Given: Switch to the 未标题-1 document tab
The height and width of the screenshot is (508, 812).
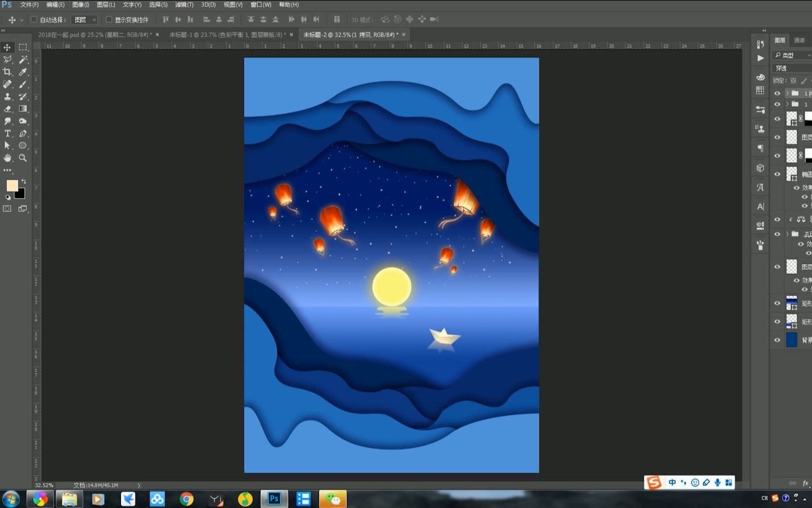Looking at the screenshot, I should point(228,35).
